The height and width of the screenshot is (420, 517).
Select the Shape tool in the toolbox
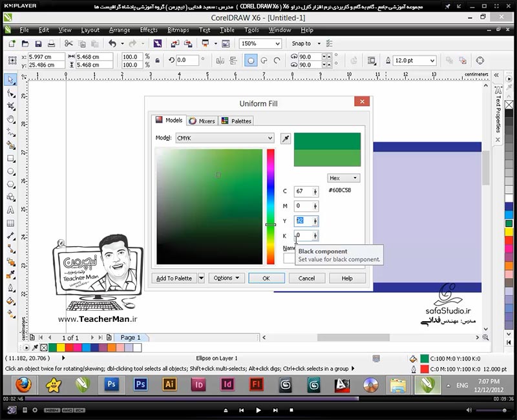tap(10, 93)
